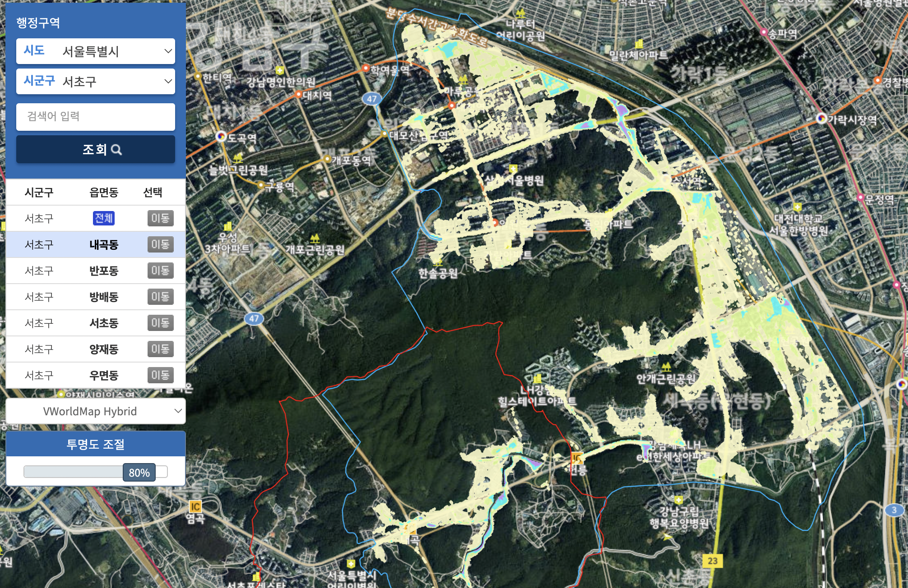Screen dimensions: 908x588
Task: Click the 도곡역 subway station icon
Action: point(221,136)
